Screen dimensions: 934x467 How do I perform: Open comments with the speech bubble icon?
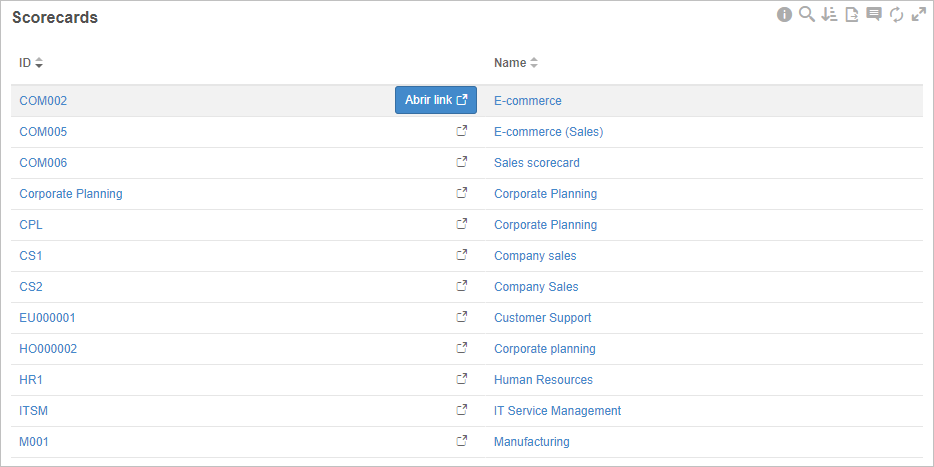click(874, 15)
